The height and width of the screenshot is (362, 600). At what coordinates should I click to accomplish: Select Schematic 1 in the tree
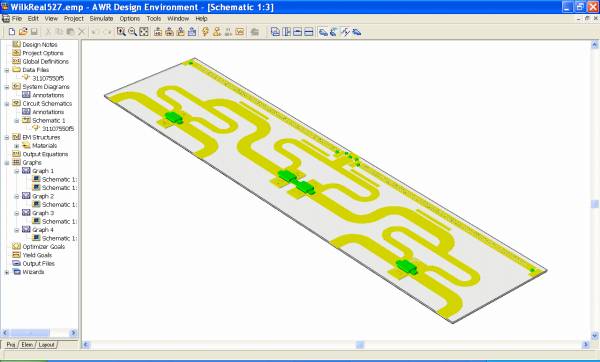click(49, 121)
